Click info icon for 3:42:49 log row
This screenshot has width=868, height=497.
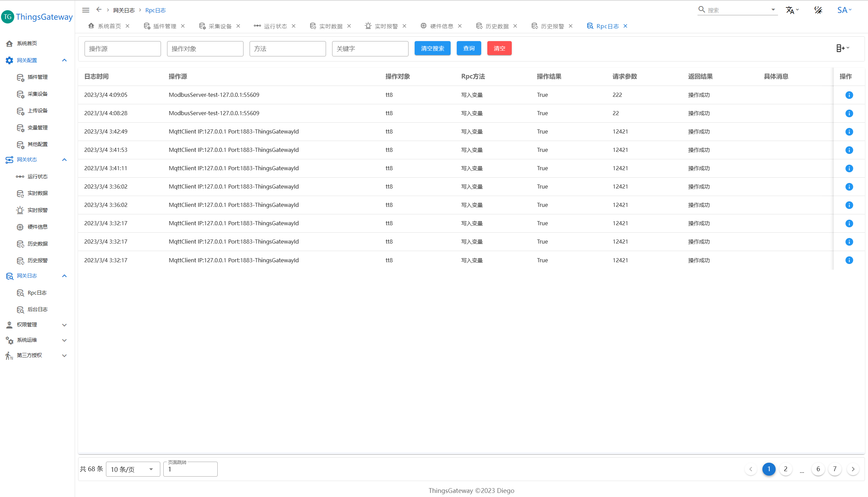pos(849,132)
